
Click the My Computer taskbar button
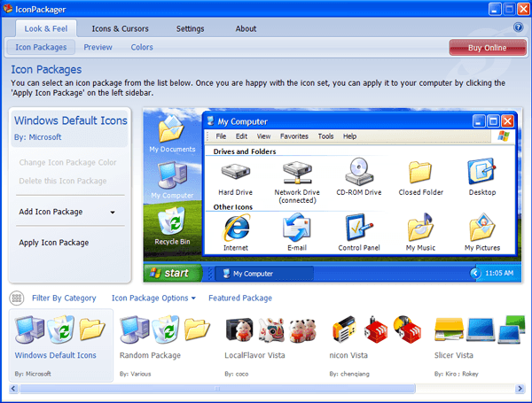[x=264, y=274]
